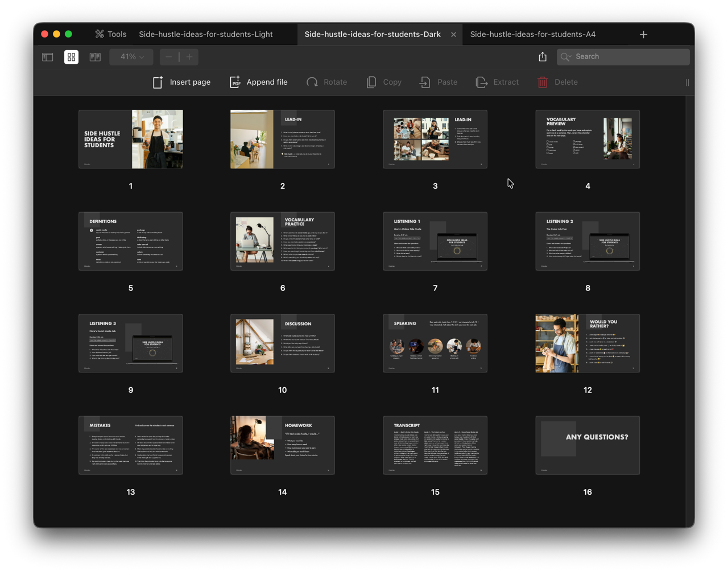Switch to thumbnail grid view

click(71, 57)
